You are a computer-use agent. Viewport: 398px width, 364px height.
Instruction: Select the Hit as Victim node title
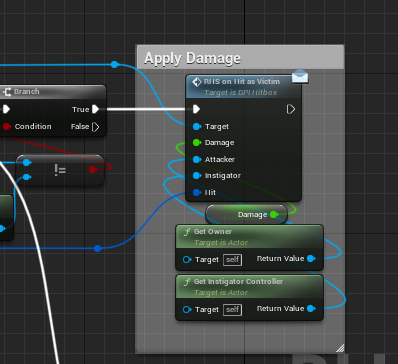pyautogui.click(x=242, y=82)
